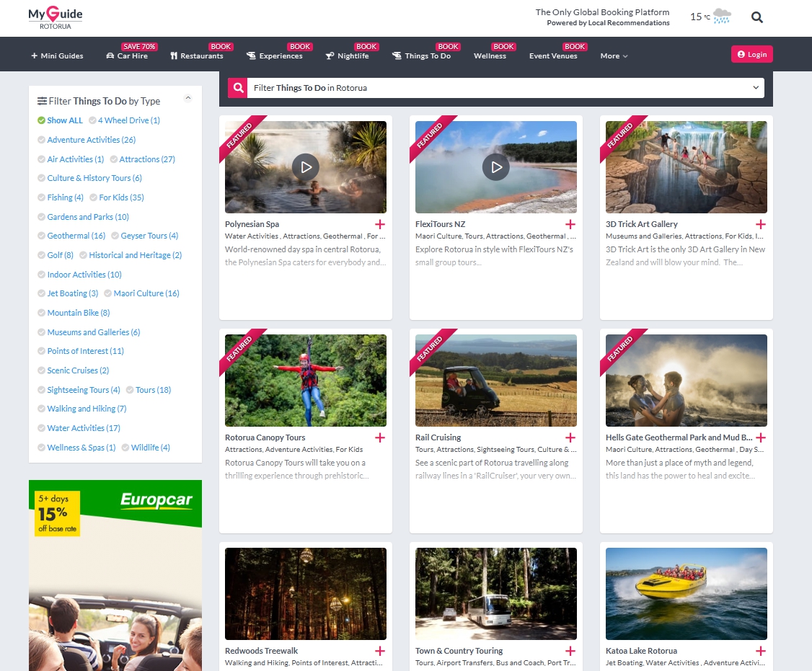
Task: Check the Tours (18) filter
Action: point(149,390)
